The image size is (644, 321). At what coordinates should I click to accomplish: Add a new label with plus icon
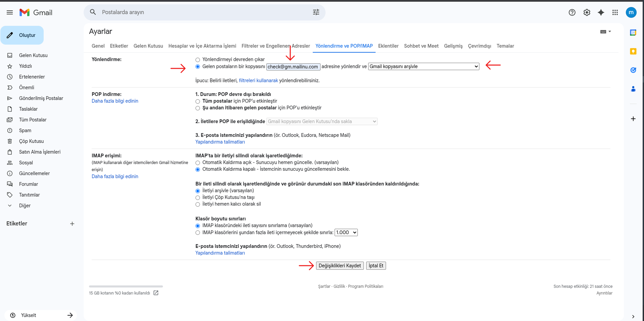coord(72,224)
